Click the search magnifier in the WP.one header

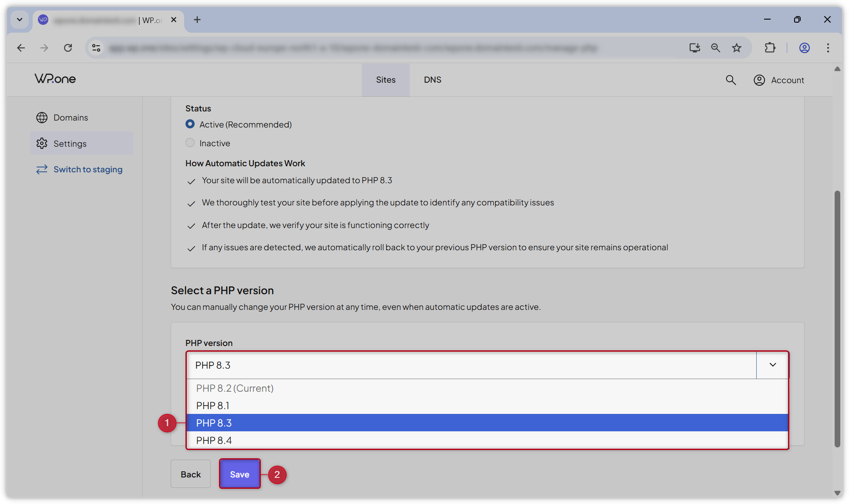click(731, 80)
